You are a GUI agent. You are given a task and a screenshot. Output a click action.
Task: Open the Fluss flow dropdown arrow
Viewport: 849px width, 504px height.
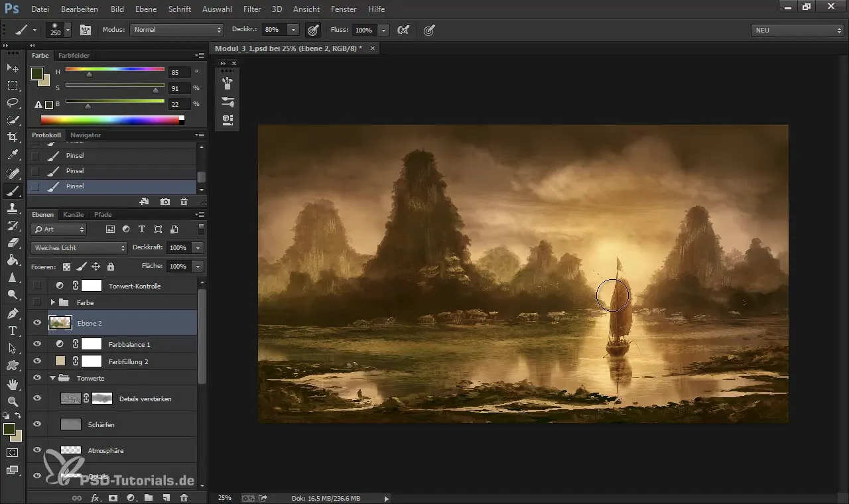click(383, 30)
